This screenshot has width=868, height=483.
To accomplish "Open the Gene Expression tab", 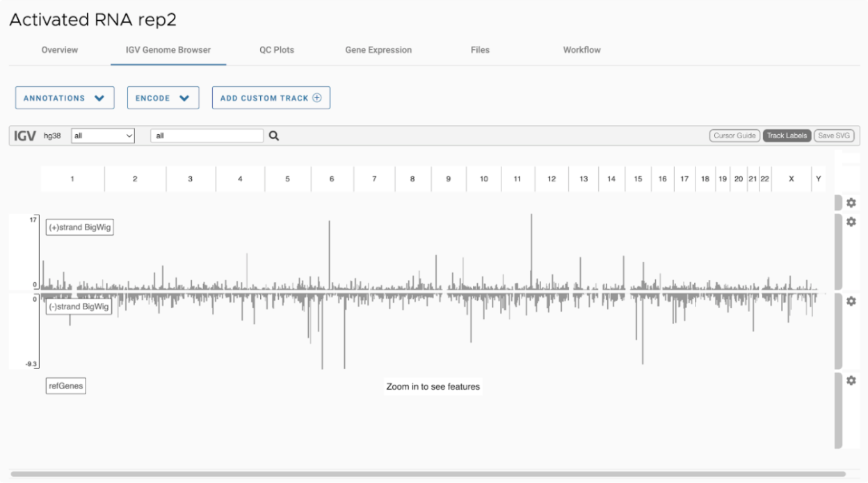I will point(378,50).
